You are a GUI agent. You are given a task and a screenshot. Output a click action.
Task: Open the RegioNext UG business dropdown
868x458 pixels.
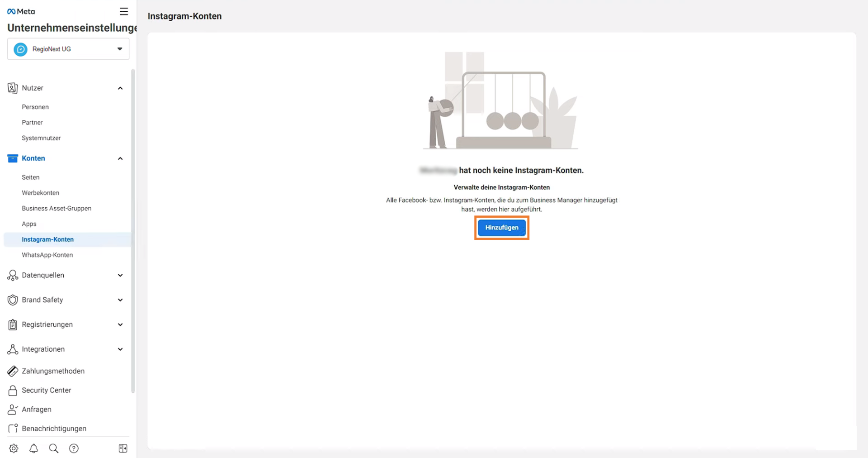click(x=68, y=49)
